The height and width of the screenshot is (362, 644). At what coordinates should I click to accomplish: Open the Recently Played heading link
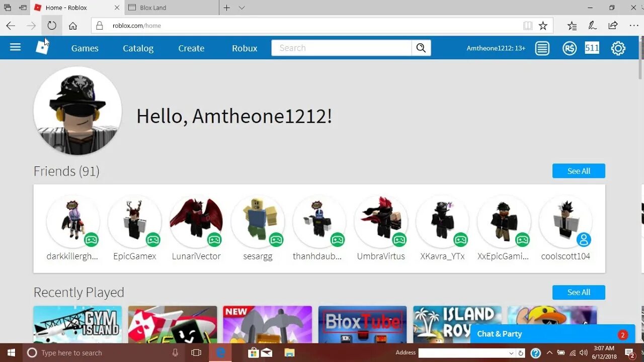[78, 293]
